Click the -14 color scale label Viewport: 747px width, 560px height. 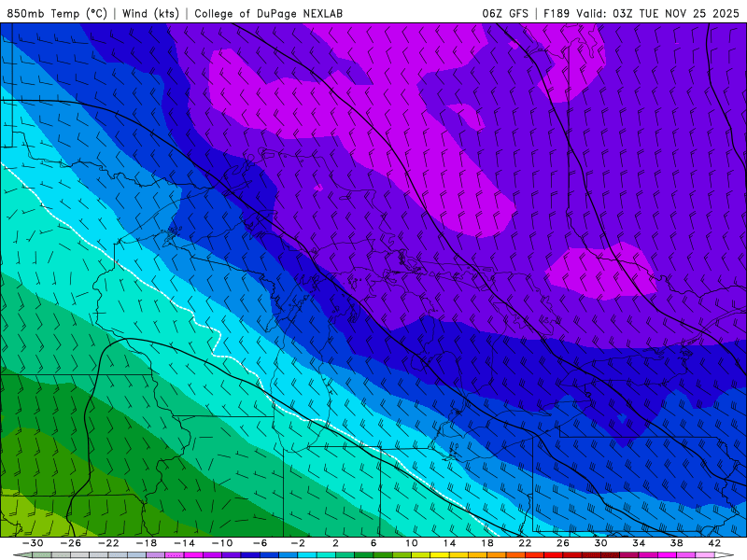pyautogui.click(x=184, y=543)
